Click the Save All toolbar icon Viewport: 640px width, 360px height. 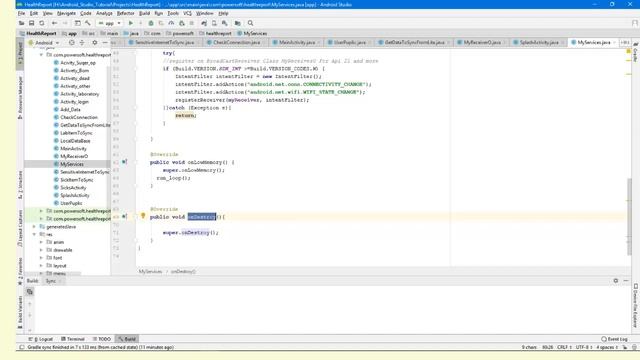(x=31, y=23)
